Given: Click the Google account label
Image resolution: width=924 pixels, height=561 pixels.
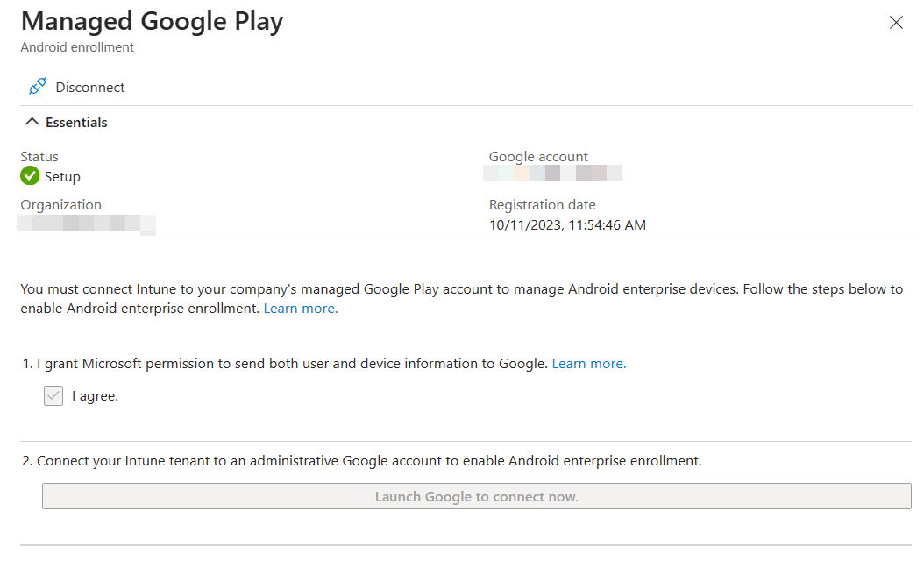Looking at the screenshot, I should tap(537, 156).
